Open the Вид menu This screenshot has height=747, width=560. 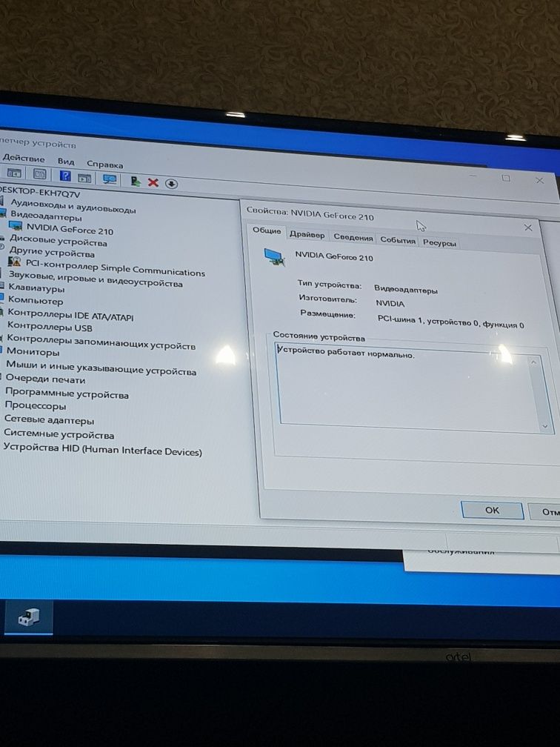tap(66, 162)
